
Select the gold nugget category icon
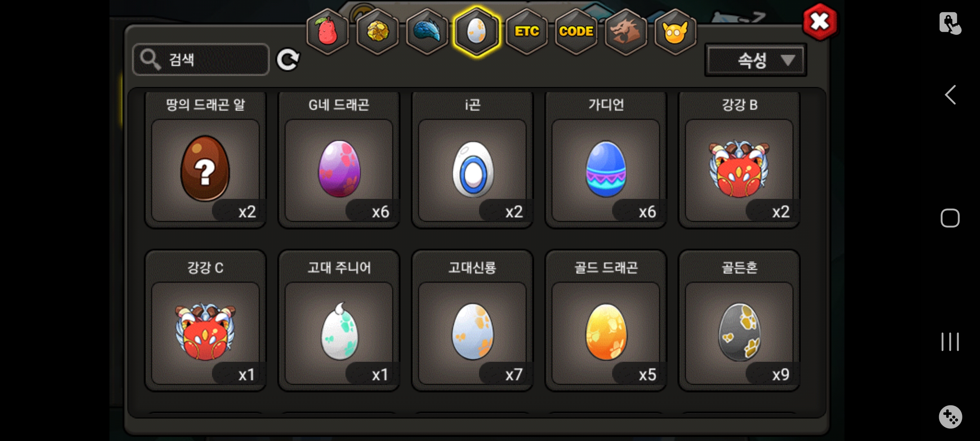(377, 31)
